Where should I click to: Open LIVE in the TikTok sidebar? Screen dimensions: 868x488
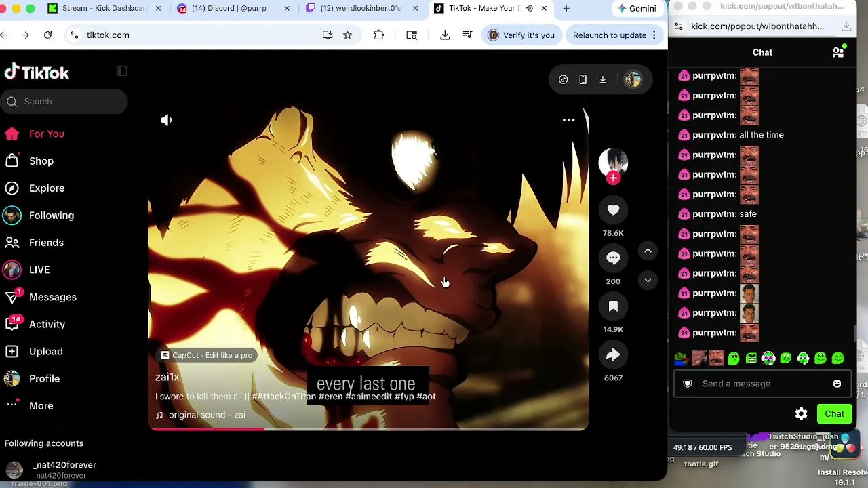click(x=39, y=270)
